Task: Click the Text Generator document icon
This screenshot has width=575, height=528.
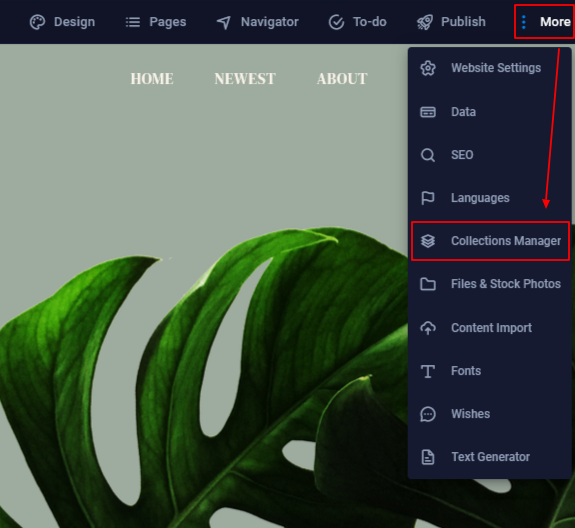Action: 428,457
